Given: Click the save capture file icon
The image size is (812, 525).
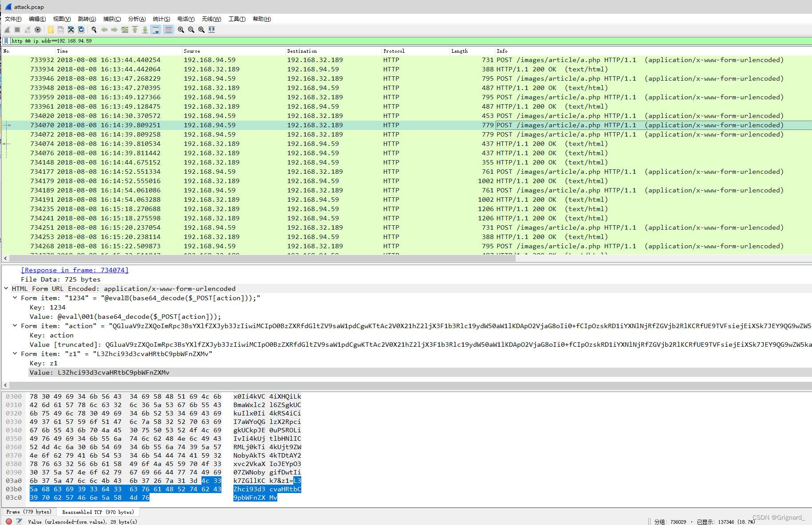Looking at the screenshot, I should pyautogui.click(x=61, y=30).
